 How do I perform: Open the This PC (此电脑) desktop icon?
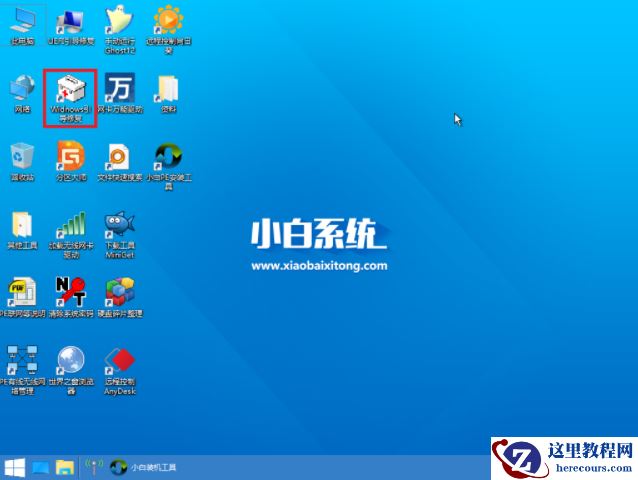[x=22, y=26]
